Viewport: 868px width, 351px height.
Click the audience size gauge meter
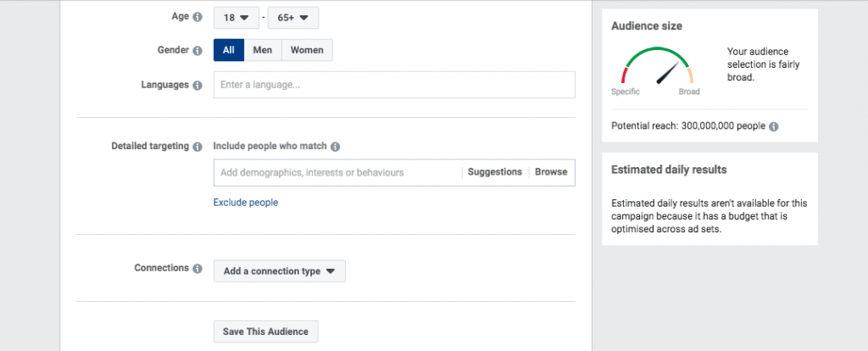click(657, 66)
